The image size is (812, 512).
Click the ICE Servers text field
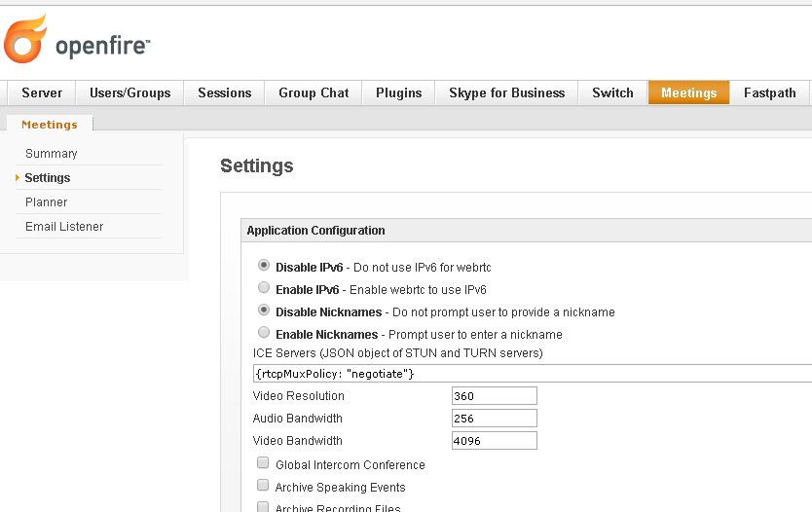pos(531,374)
